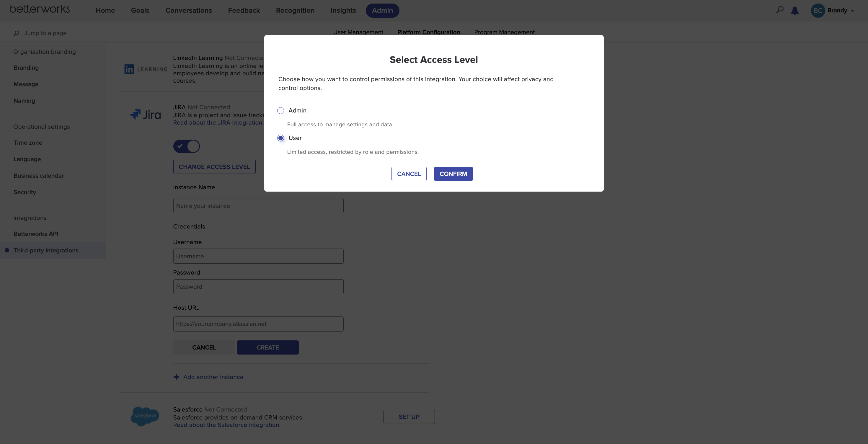Select the User radio button
This screenshot has width=868, height=444.
tap(280, 138)
